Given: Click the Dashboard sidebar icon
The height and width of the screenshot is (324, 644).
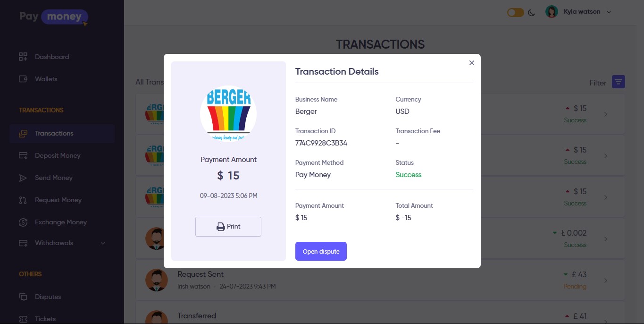Looking at the screenshot, I should pyautogui.click(x=23, y=57).
